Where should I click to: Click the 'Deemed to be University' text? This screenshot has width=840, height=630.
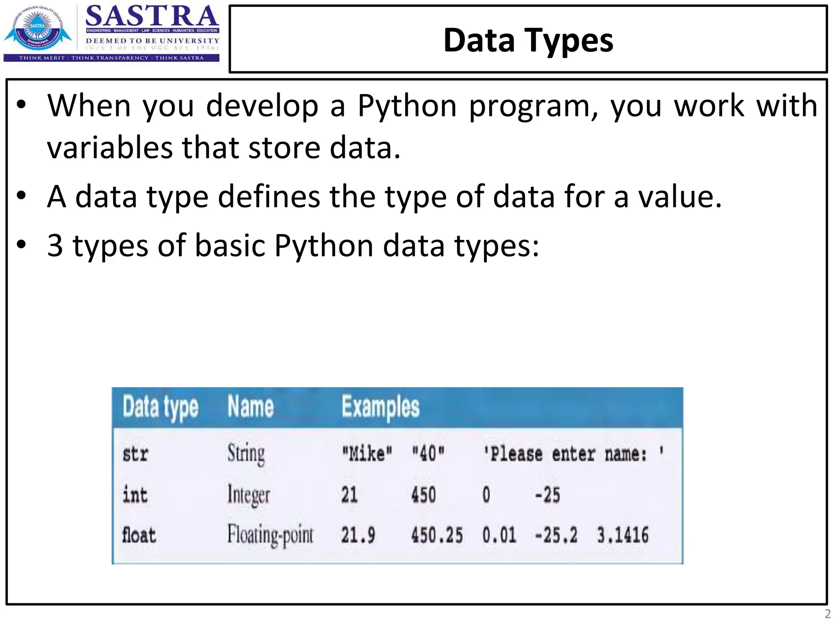pos(152,41)
